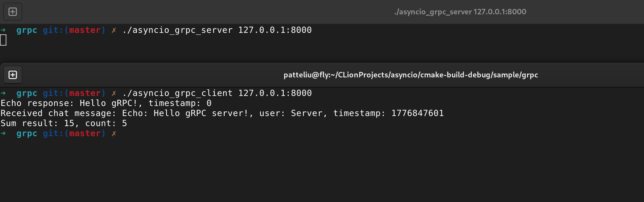
Task: Click the ./asyncio_grpc_server command text
Action: click(x=177, y=30)
